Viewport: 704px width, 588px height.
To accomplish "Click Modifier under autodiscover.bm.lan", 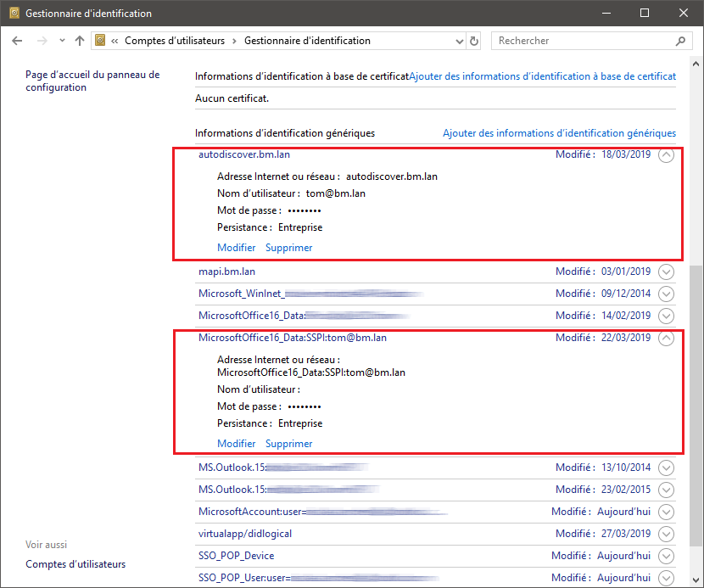I will pos(236,248).
